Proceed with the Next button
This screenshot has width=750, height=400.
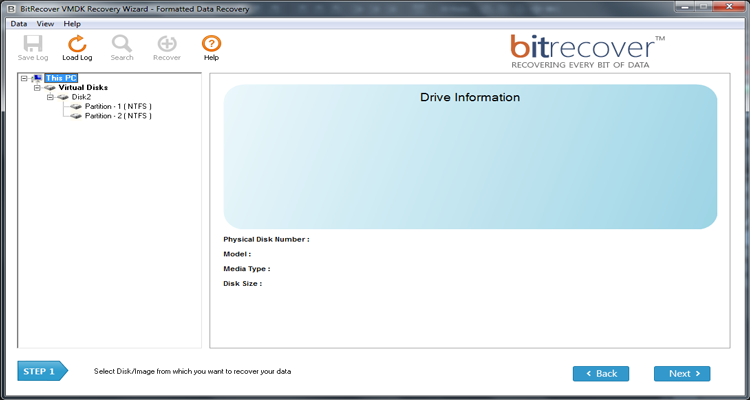[682, 374]
